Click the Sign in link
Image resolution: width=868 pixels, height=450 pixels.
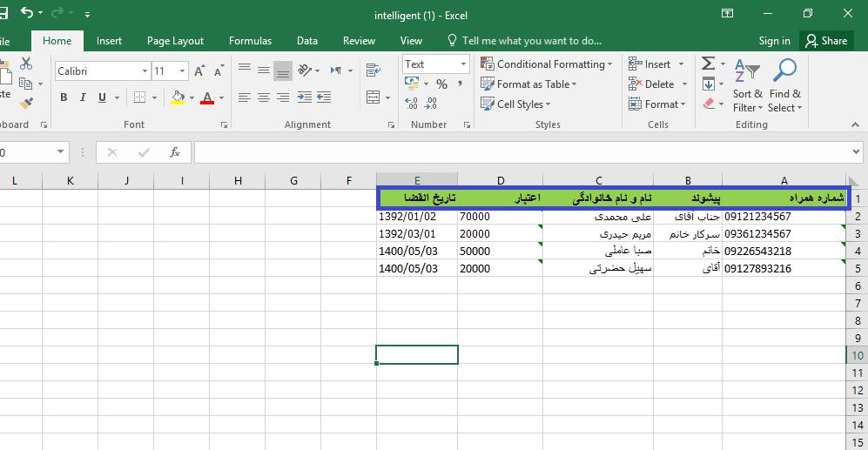coord(774,41)
